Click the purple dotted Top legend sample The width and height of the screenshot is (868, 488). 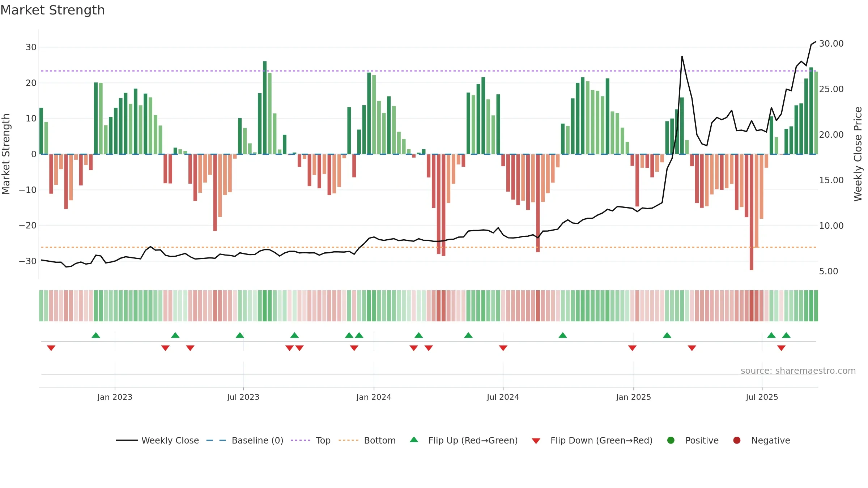pyautogui.click(x=301, y=440)
